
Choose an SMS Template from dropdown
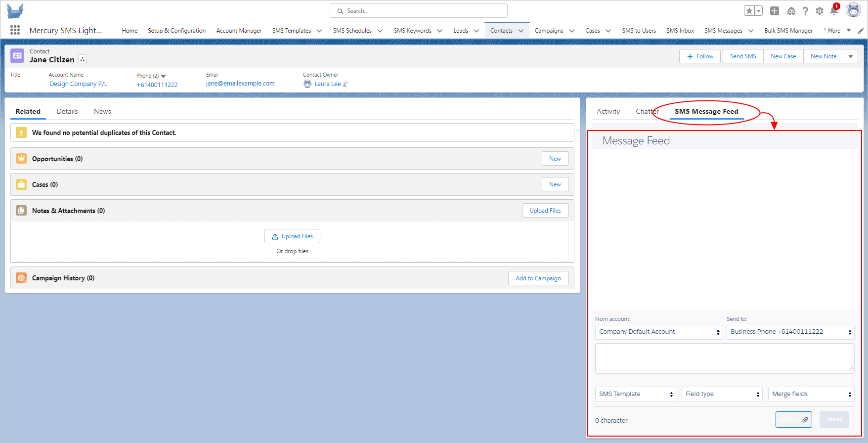[636, 394]
